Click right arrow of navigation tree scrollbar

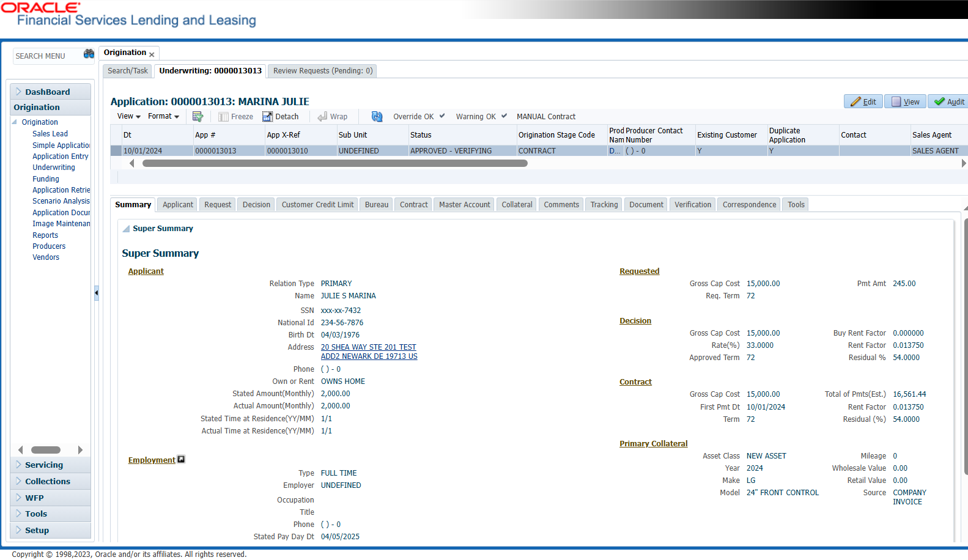click(80, 450)
